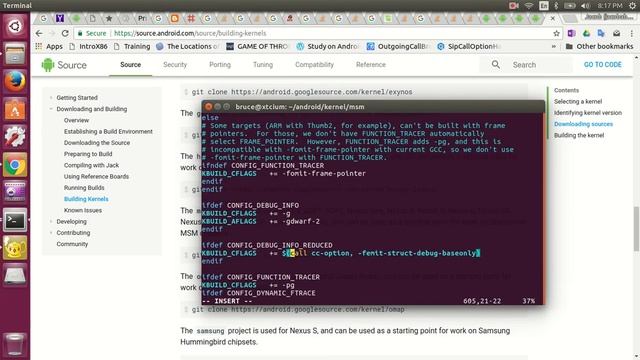The image size is (640, 360).
Task: Show hidden bookmarks overflow chevron
Action: tap(554, 47)
